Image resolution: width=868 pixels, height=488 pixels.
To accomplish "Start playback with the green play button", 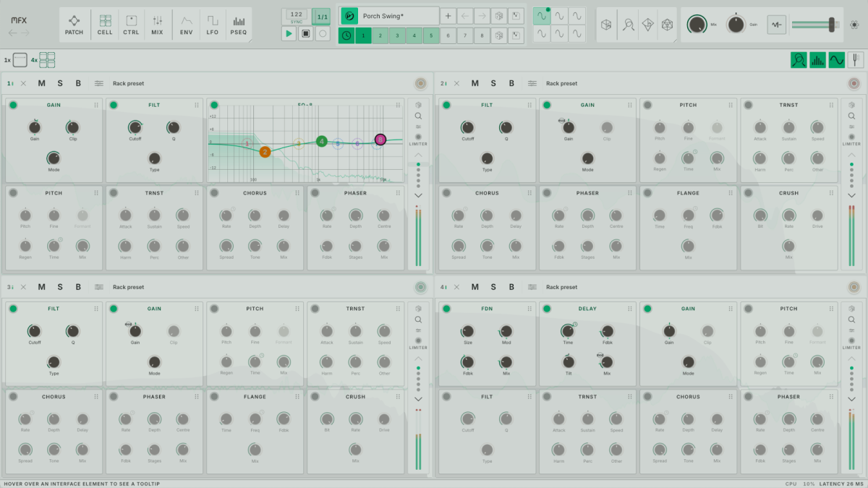I will click(289, 34).
